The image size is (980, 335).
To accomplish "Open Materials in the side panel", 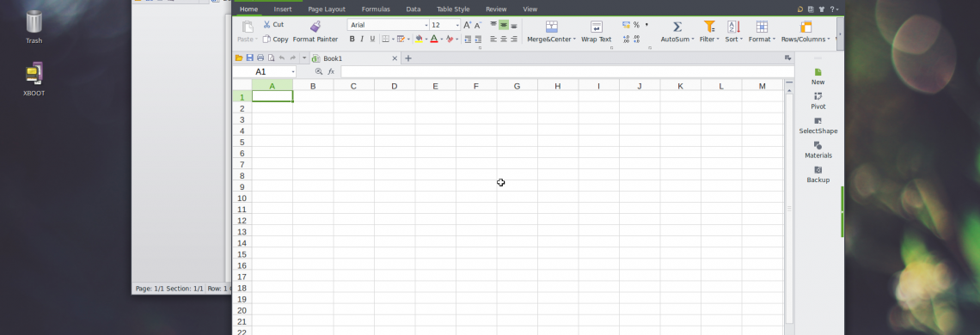I will [818, 149].
